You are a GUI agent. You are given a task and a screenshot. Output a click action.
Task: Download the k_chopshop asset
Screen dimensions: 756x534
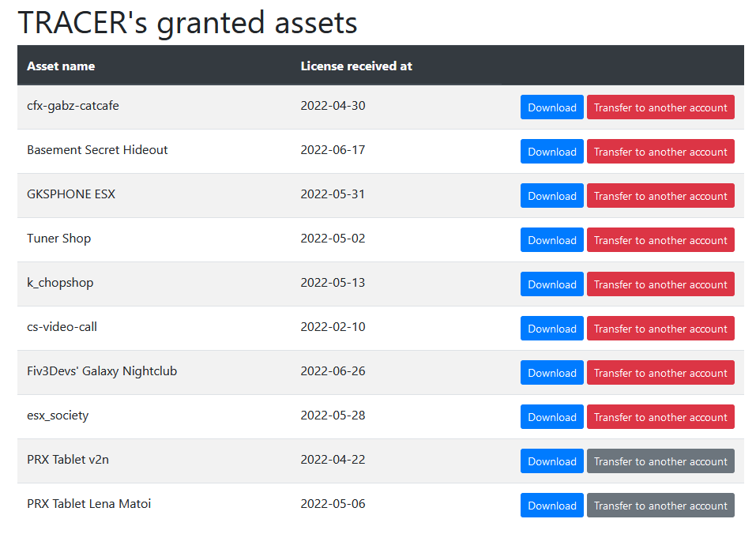[552, 284]
